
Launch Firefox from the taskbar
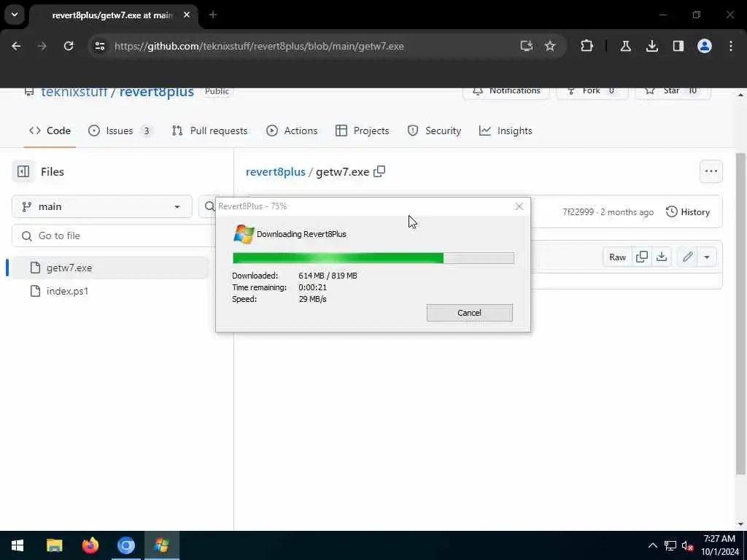(x=90, y=545)
